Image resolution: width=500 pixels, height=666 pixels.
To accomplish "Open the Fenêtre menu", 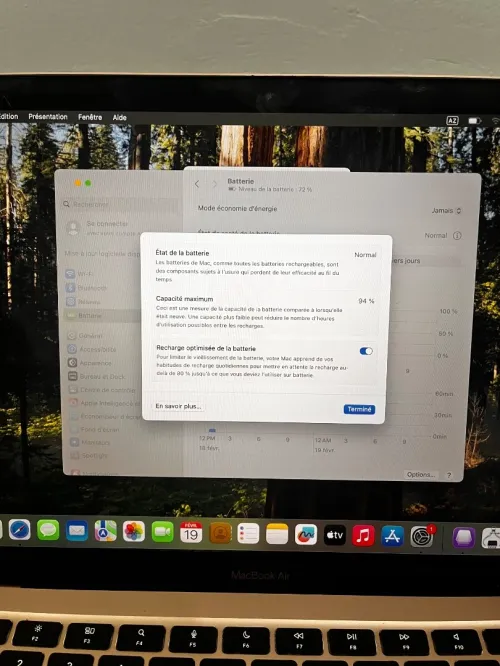I will pyautogui.click(x=90, y=117).
